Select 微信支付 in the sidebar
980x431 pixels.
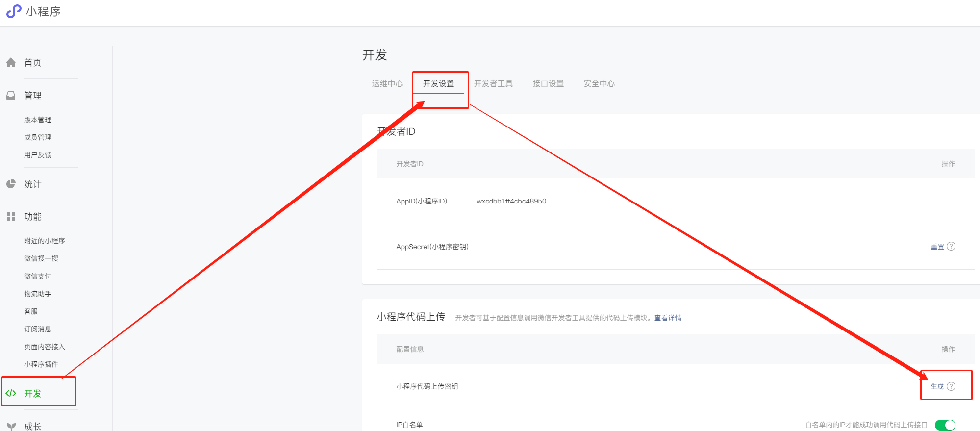pyautogui.click(x=38, y=276)
